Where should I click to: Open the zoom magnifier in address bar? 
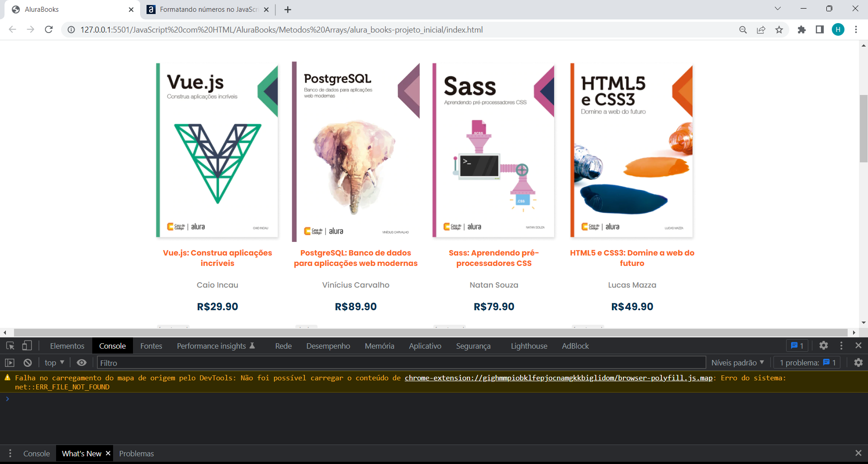pos(743,30)
